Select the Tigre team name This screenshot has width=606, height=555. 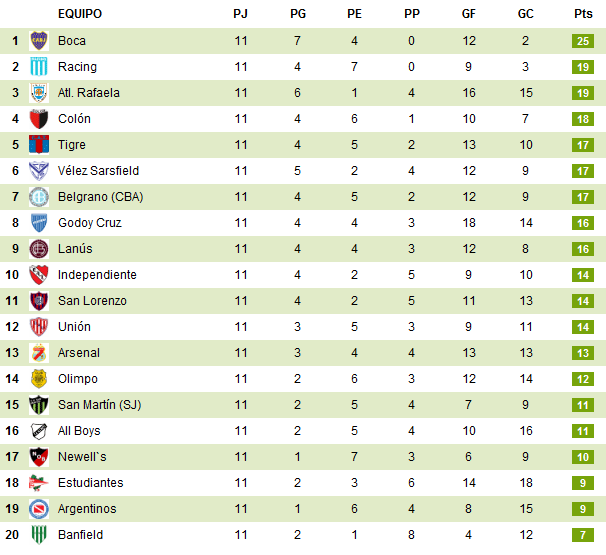(72, 145)
